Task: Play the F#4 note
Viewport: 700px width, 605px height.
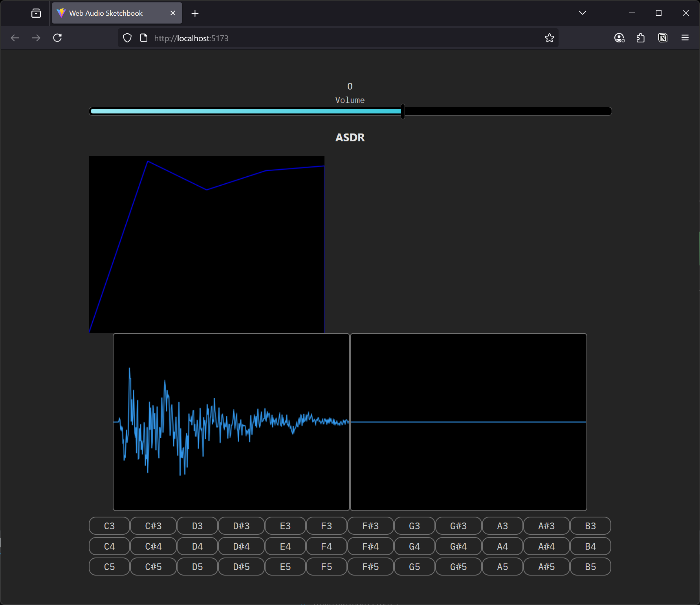Action: [370, 546]
